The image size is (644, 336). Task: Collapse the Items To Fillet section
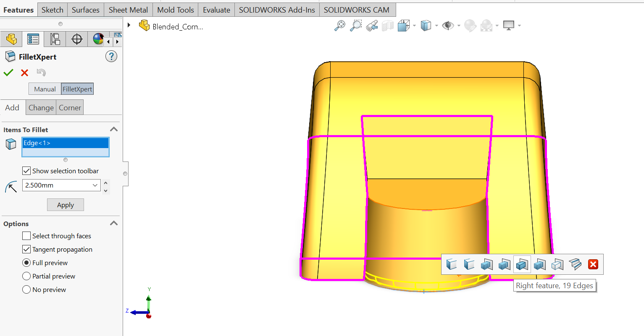(113, 130)
